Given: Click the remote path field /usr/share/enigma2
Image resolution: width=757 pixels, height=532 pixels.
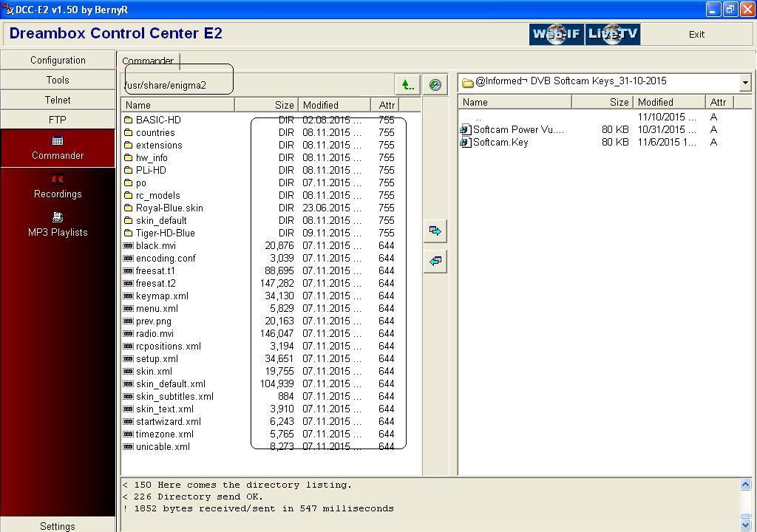Looking at the screenshot, I should (258, 85).
